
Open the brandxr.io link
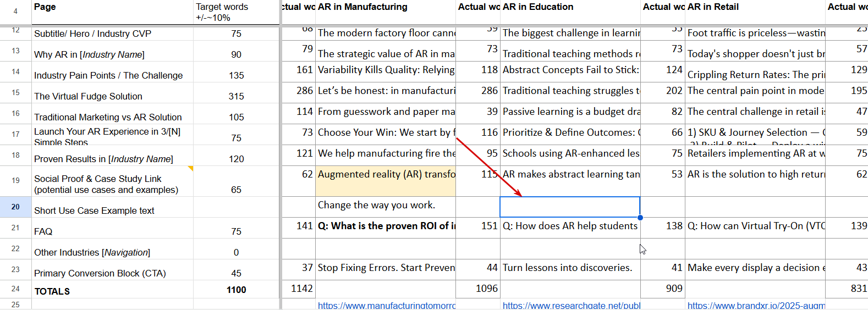point(756,305)
